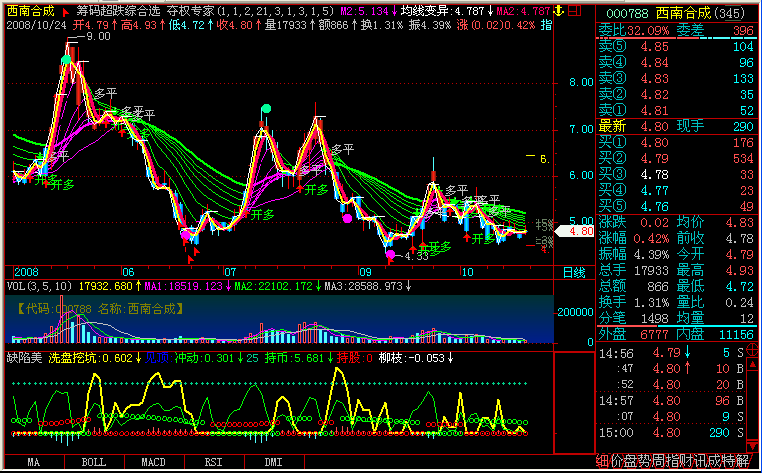
Task: Click the 量比 0.24 value
Action: 739,303
